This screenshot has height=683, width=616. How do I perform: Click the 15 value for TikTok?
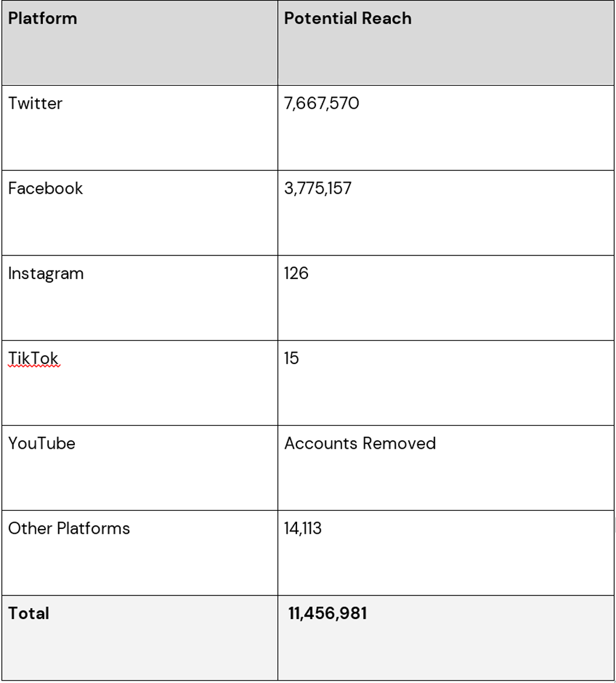pos(291,359)
